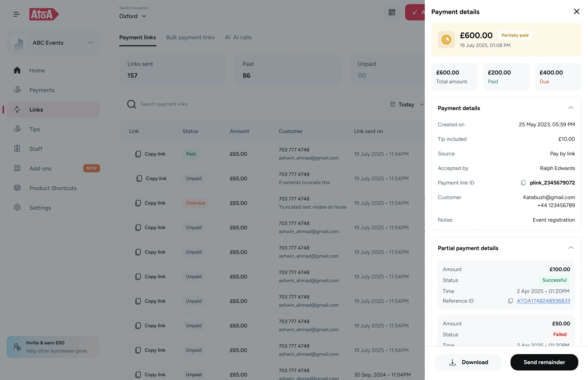
Task: Click the ABC Events building thumbnail
Action: coord(19,43)
